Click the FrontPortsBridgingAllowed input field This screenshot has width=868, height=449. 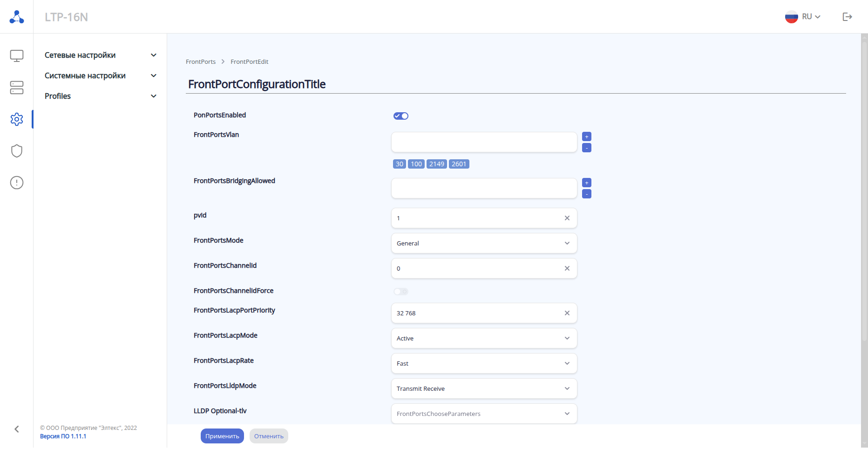point(484,188)
